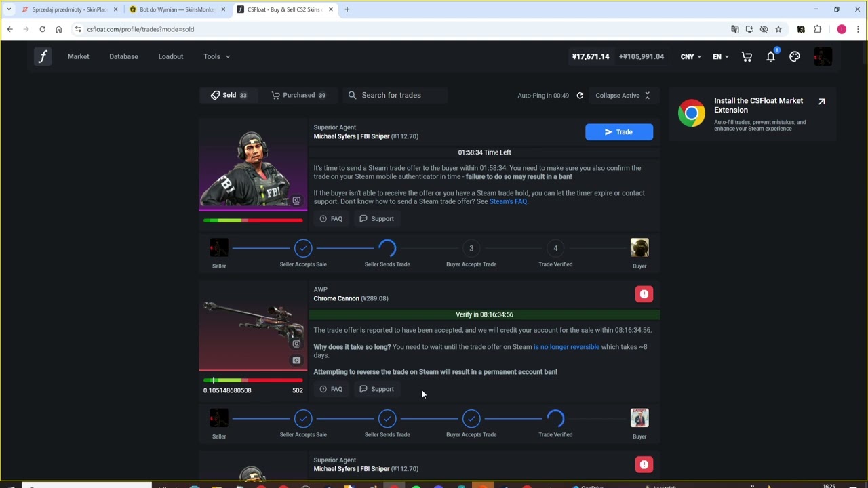This screenshot has height=488, width=868.
Task: Open the shopping cart icon
Action: click(x=747, y=57)
